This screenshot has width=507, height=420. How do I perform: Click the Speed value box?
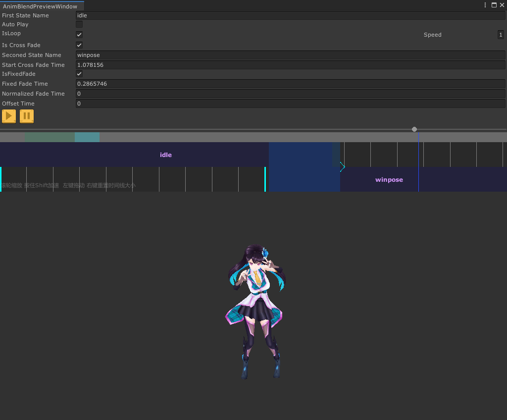pos(500,35)
